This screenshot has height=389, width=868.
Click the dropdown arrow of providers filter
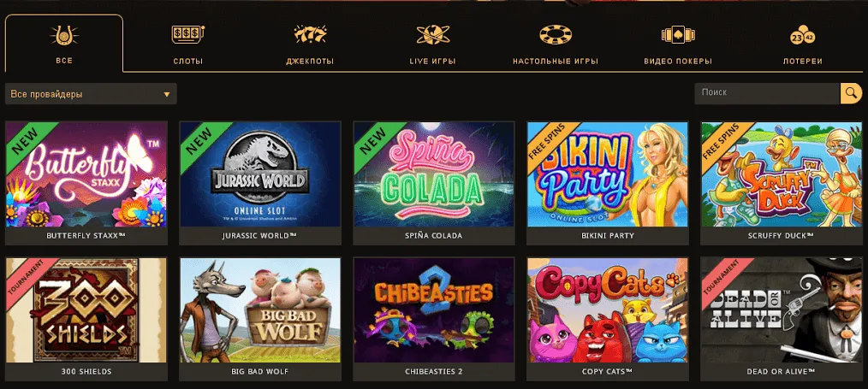click(x=167, y=95)
